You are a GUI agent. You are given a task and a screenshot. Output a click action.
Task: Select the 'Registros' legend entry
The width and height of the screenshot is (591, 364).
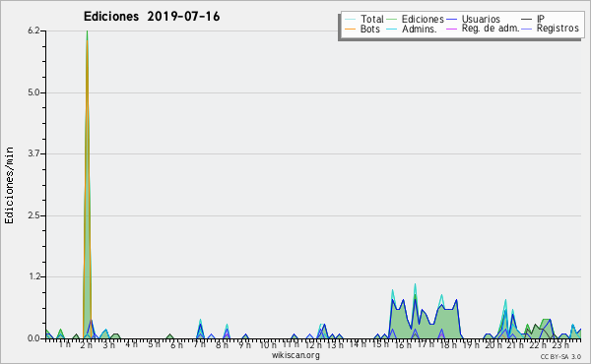[558, 29]
